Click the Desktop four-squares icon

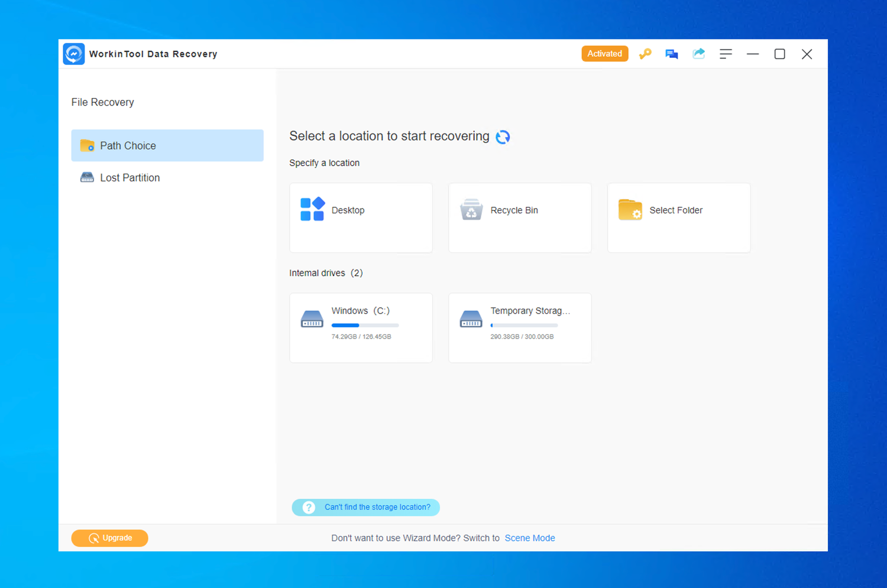click(x=312, y=209)
